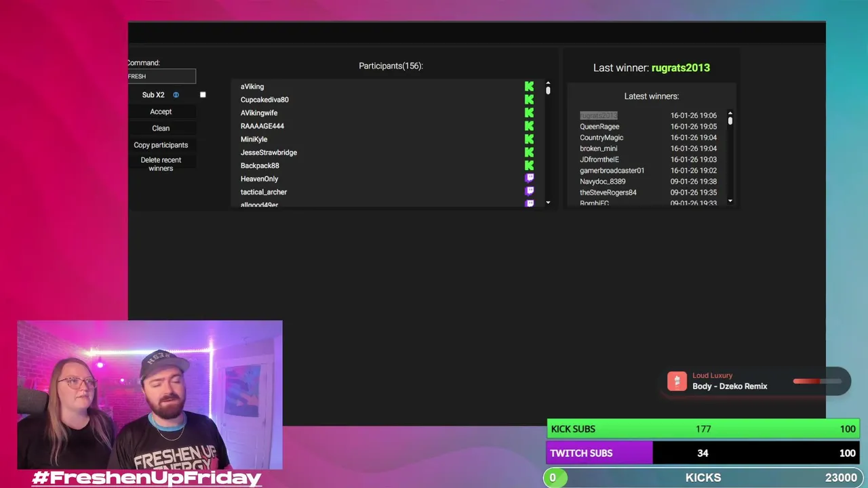Click winner CountryMagic in list
Image resolution: width=868 pixels, height=488 pixels.
pyautogui.click(x=601, y=138)
